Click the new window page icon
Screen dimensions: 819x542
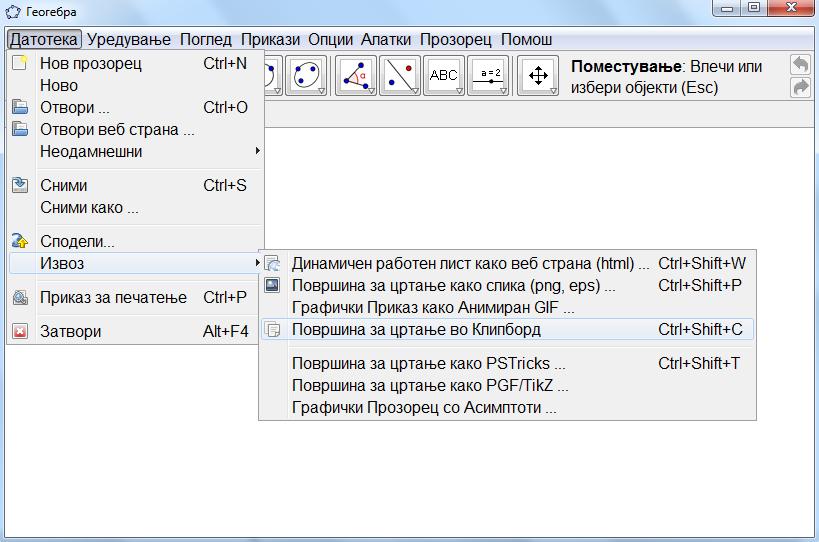(x=20, y=63)
